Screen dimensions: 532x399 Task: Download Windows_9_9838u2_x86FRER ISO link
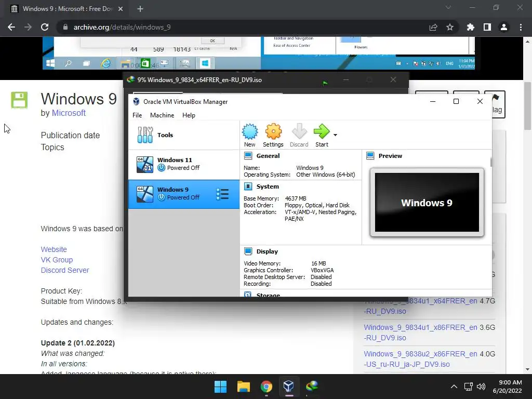point(420,359)
